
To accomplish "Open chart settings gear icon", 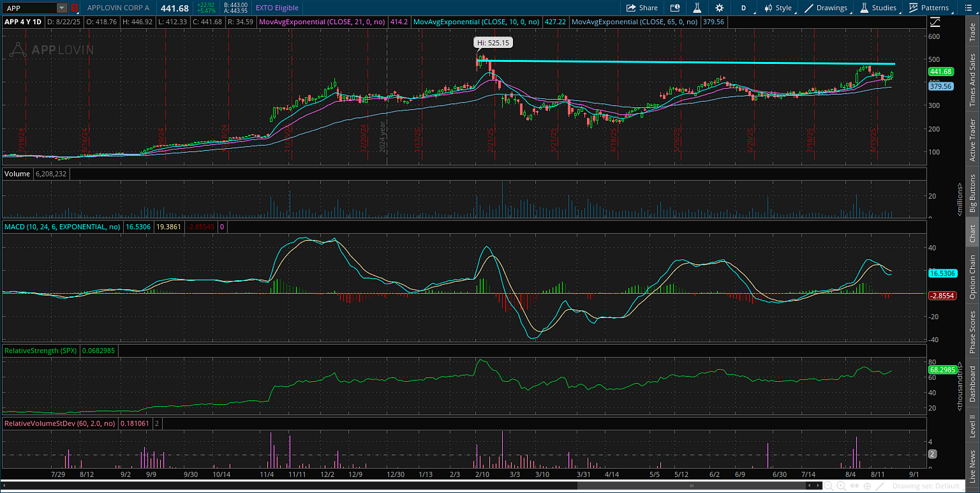I will tap(720, 8).
